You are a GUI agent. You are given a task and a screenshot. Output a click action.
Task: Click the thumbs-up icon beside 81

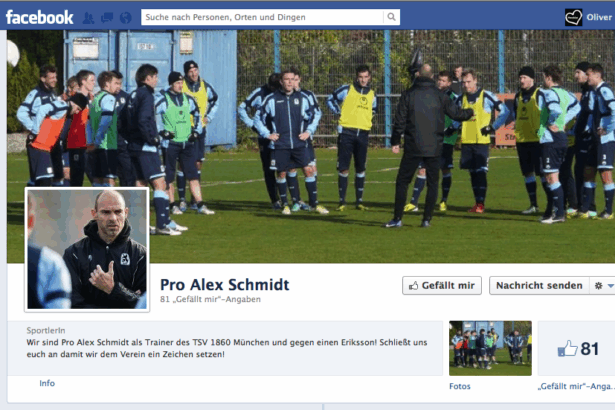pyautogui.click(x=568, y=348)
